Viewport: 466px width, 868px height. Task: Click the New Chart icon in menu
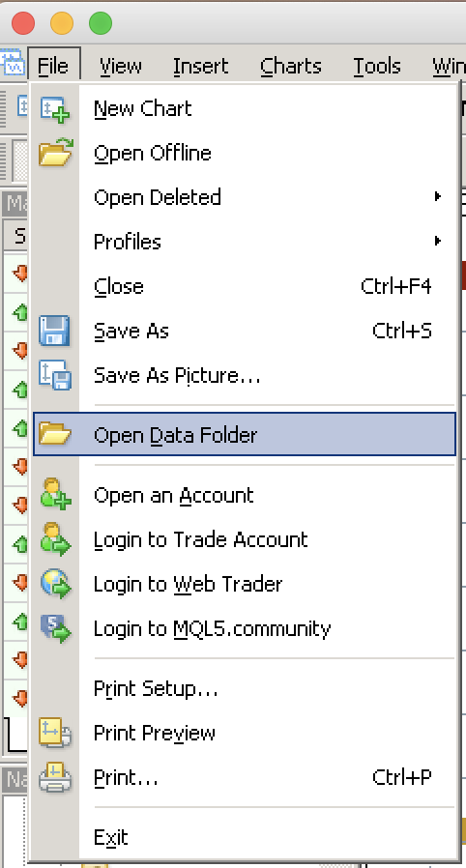(55, 109)
